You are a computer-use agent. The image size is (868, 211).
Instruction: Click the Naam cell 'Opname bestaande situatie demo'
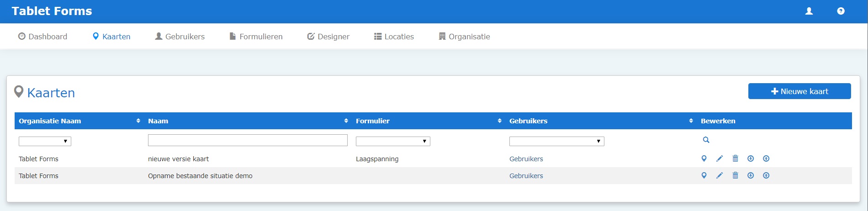coord(200,176)
